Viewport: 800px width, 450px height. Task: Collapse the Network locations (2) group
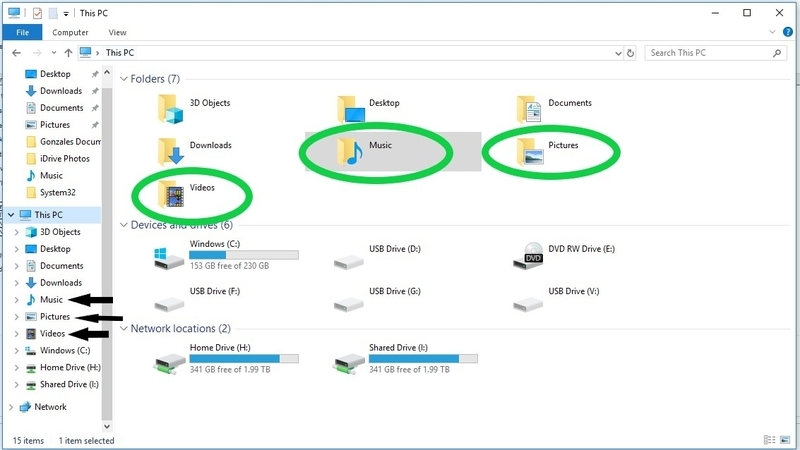click(124, 329)
